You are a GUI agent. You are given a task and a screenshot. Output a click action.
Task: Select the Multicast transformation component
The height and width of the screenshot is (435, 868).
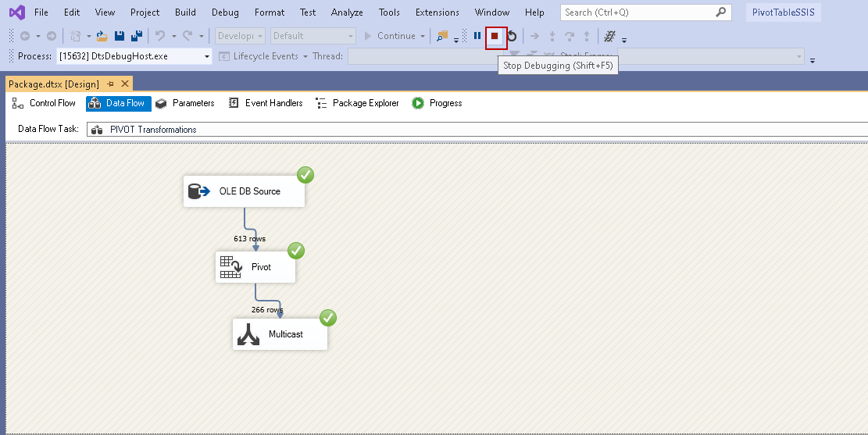point(280,334)
